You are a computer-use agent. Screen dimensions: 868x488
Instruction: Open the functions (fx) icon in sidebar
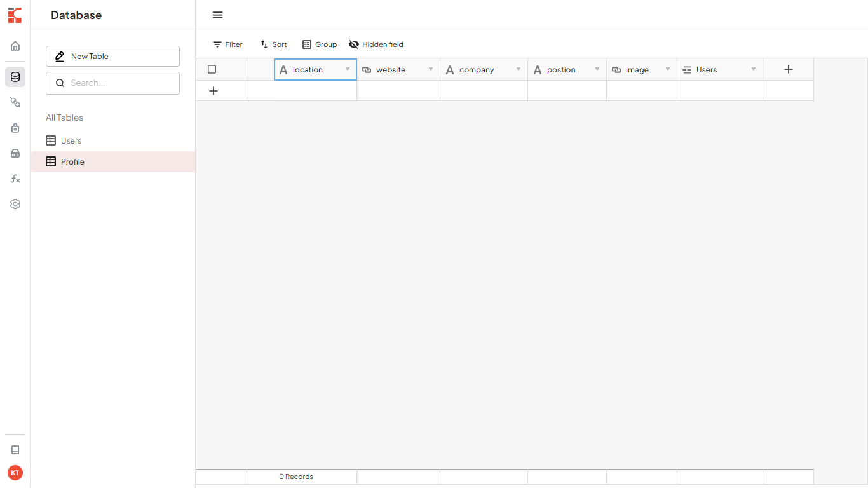(x=15, y=179)
